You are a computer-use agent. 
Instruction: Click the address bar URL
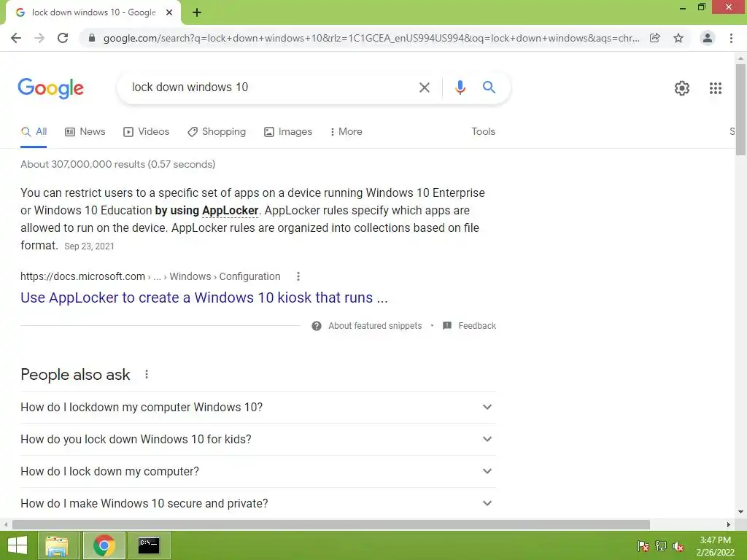tap(371, 38)
